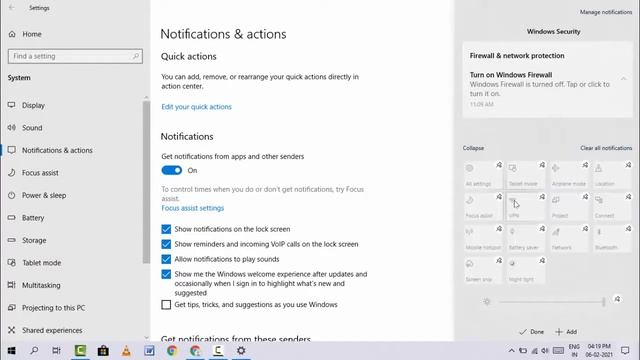Click the brightness slider handle
Screen dimensions: 640x360
tap(604, 302)
